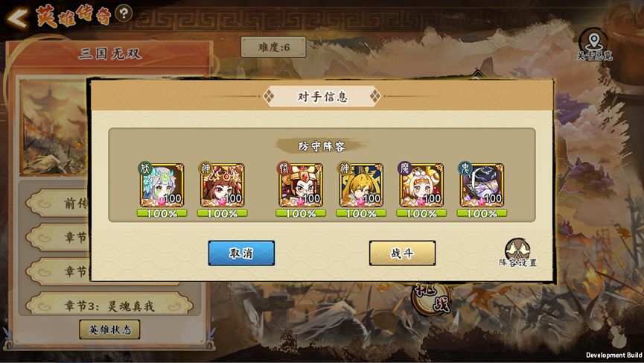
Task: Click the 难度:6 difficulty label
Action: click(x=273, y=47)
